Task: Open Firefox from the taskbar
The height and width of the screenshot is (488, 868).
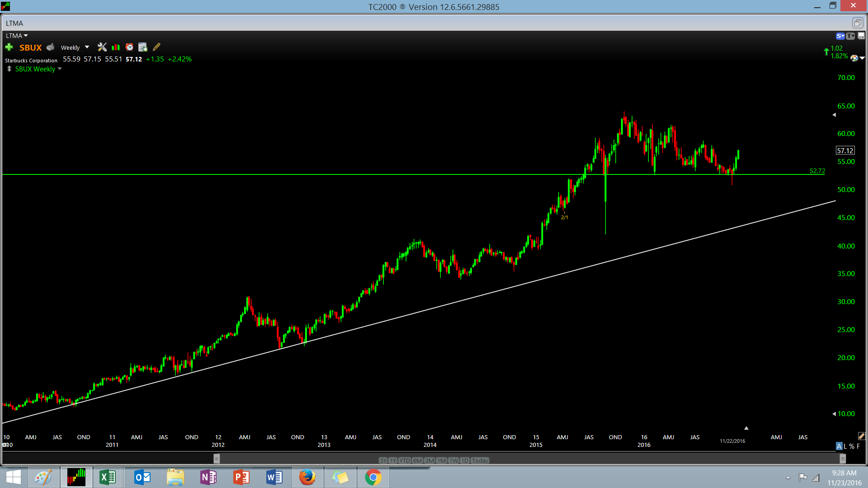Action: tap(307, 477)
